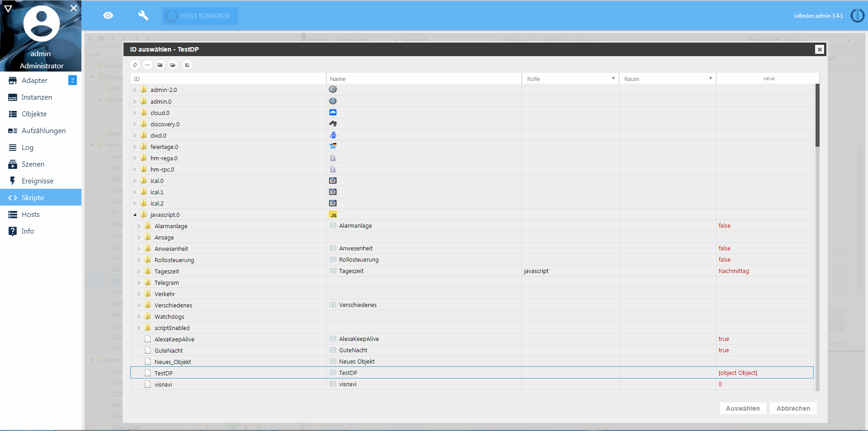Confirm selection with the Auswählen button
Viewport: 868px width, 431px height.
(x=742, y=408)
